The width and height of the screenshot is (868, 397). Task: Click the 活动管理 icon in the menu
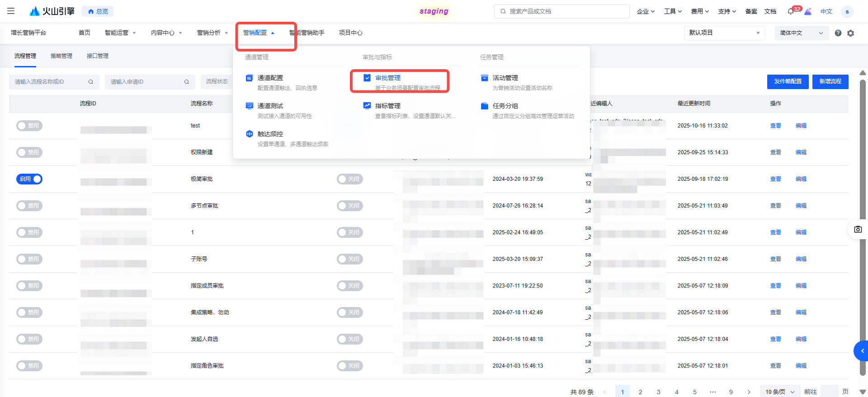coord(484,78)
